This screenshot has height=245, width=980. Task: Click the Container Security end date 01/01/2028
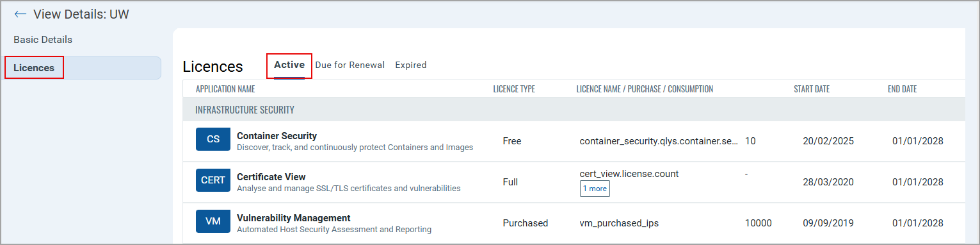[x=918, y=141]
